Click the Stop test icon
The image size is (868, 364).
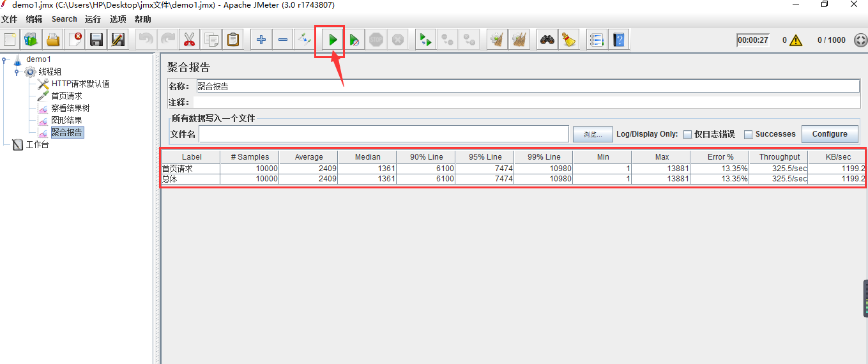[x=376, y=40]
